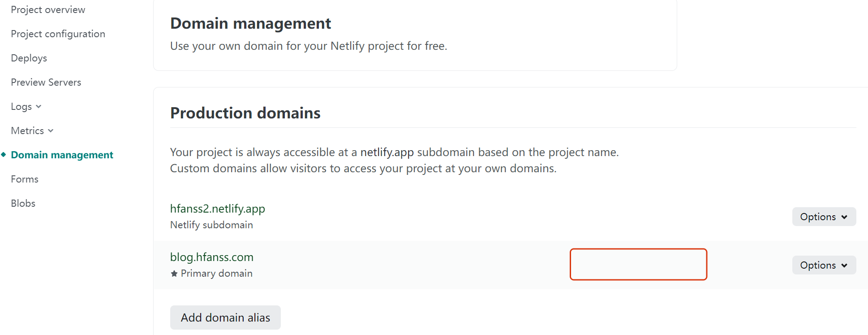The width and height of the screenshot is (868, 335).
Task: Open the Blobs section
Action: [x=23, y=203]
